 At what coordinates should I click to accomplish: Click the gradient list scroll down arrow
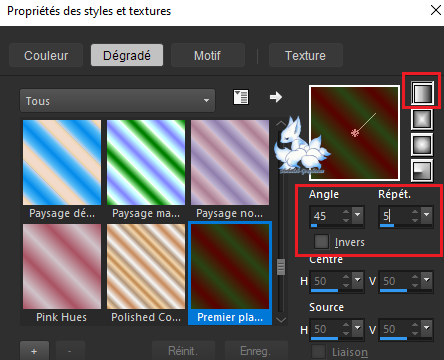[281, 320]
